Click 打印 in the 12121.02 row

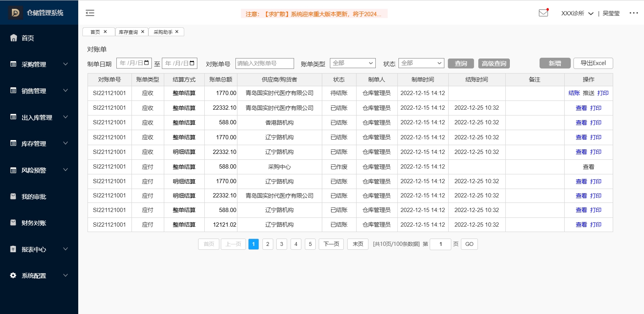595,224
